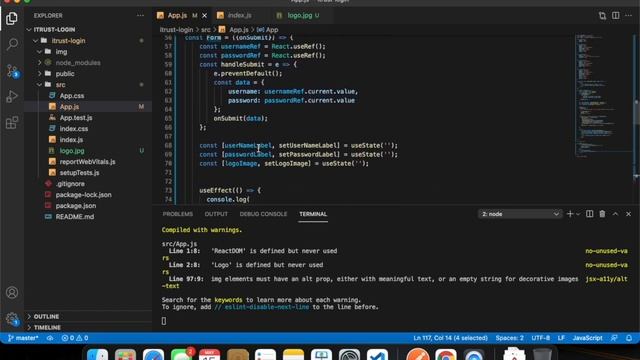The height and width of the screenshot is (360, 640).
Task: Split the terminal panel
Action: pos(589,214)
